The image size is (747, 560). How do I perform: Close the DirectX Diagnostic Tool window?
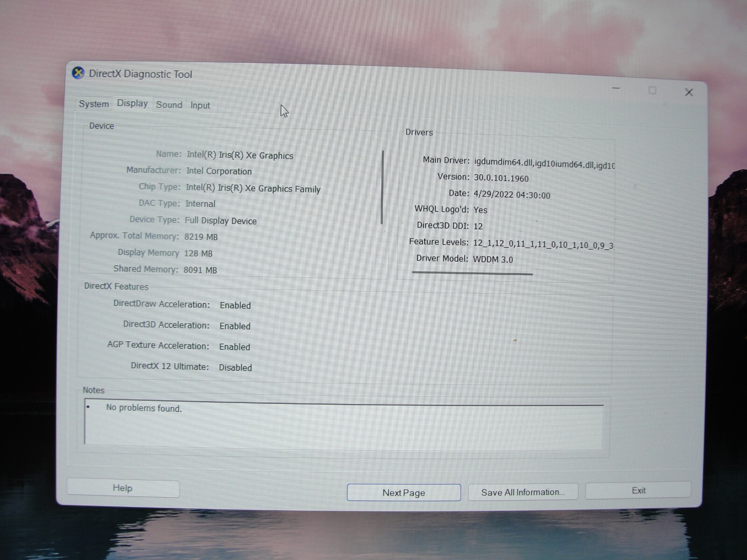tap(689, 92)
